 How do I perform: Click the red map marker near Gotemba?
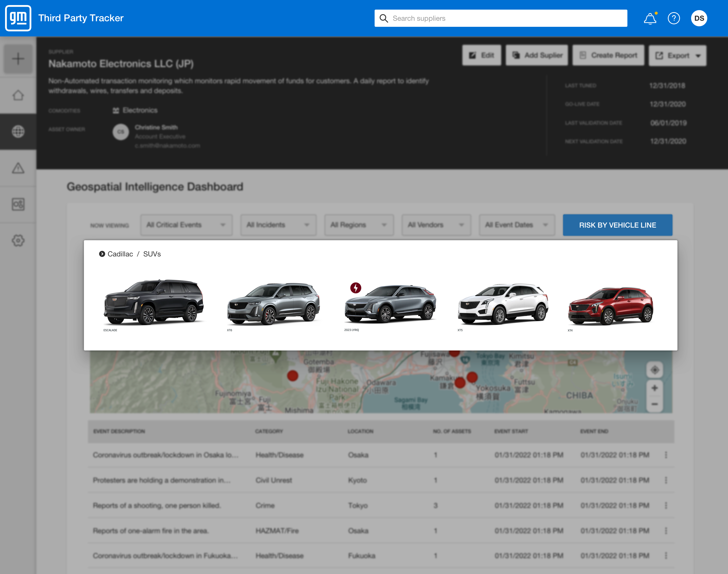click(x=293, y=376)
